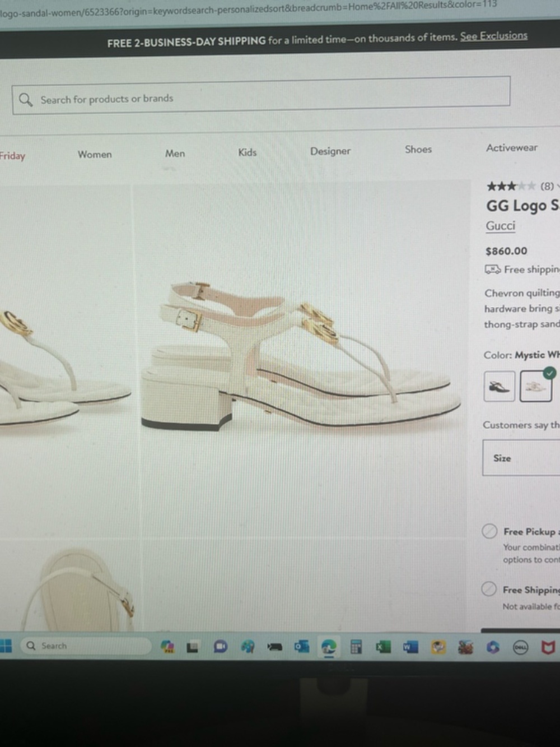This screenshot has height=747, width=560.
Task: Click the star rating for the reviews
Action: point(511,186)
